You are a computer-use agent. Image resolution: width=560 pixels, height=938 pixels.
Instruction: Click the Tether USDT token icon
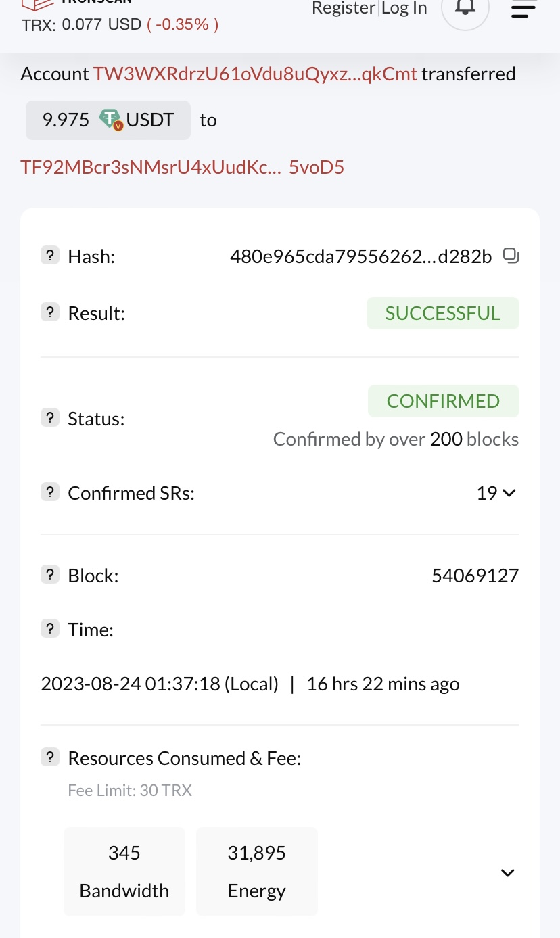[x=111, y=120]
